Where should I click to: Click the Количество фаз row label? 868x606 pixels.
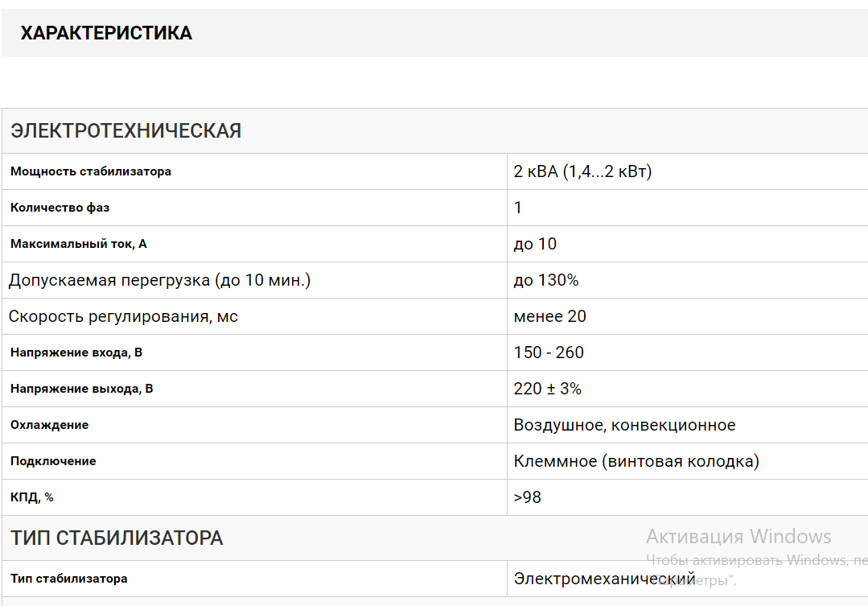[60, 208]
